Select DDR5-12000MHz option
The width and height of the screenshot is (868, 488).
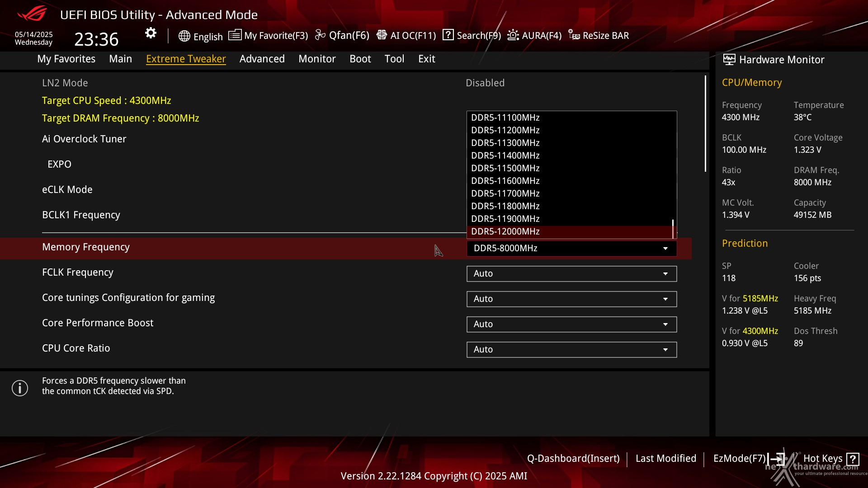point(570,231)
